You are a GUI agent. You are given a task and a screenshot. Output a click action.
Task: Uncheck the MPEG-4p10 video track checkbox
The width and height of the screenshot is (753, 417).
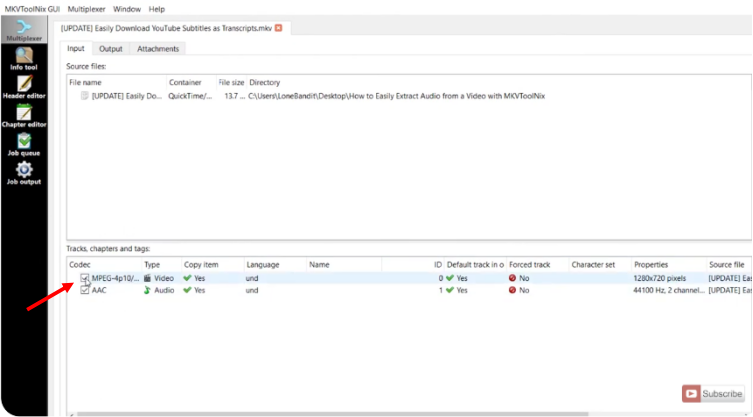coord(85,278)
